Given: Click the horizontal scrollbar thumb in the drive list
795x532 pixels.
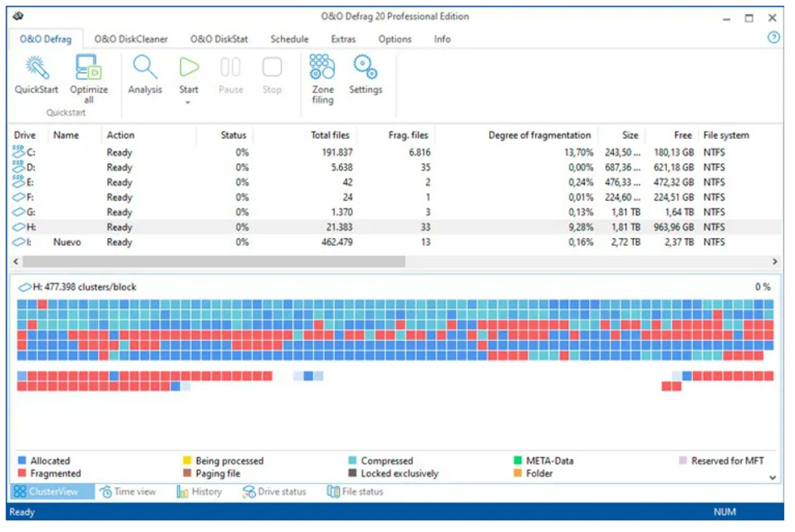Looking at the screenshot, I should [x=214, y=261].
